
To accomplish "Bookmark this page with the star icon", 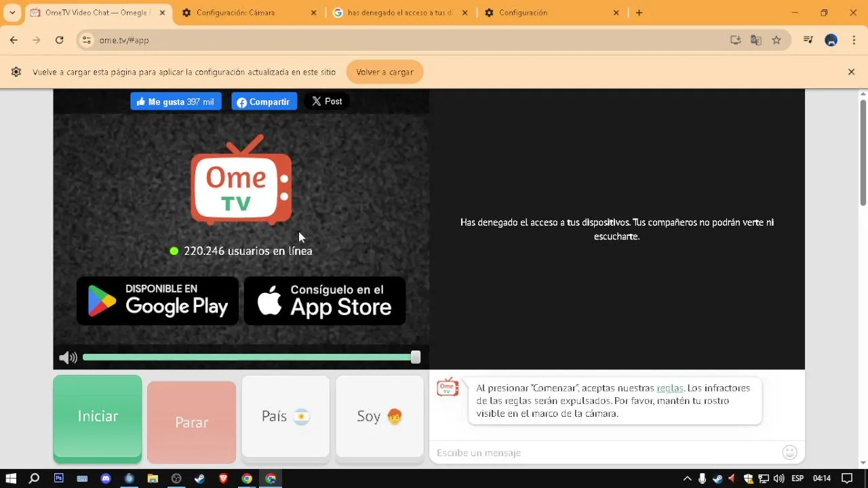I will click(776, 40).
